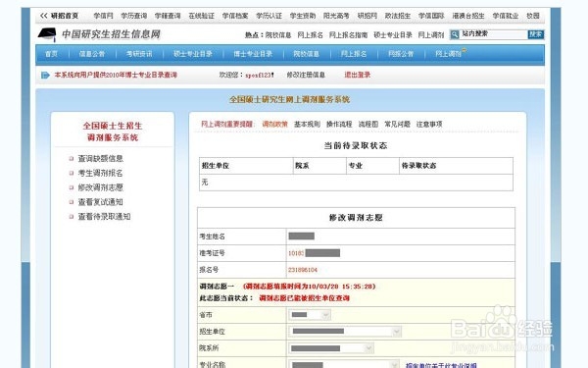This screenshot has width=588, height=368.
Task: Open 注意事项 reminder link
Action: [429, 124]
